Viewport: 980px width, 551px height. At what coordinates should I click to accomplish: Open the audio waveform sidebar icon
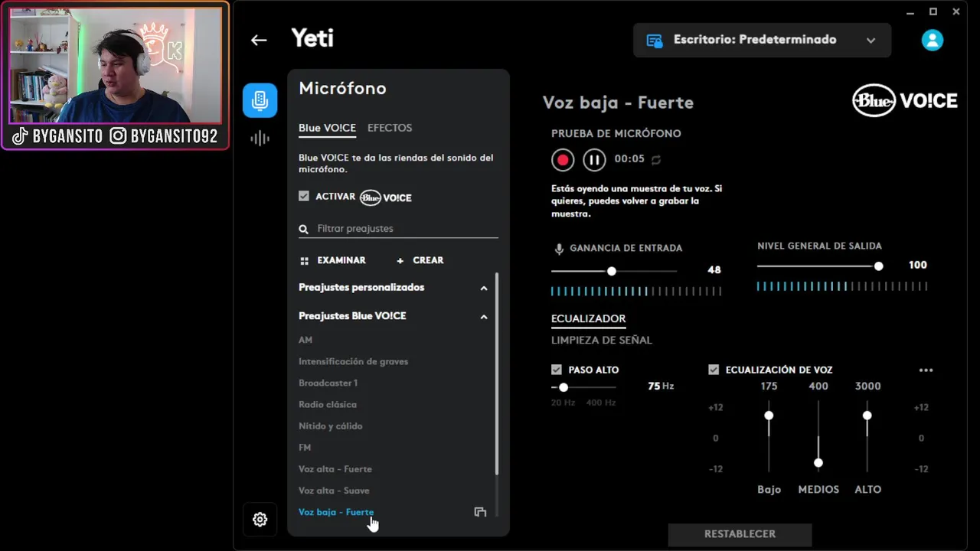click(260, 139)
